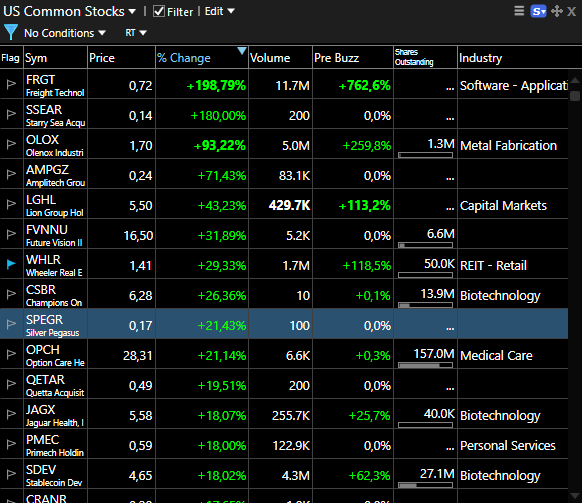Click the % Change sort arrow indicator

242,50
